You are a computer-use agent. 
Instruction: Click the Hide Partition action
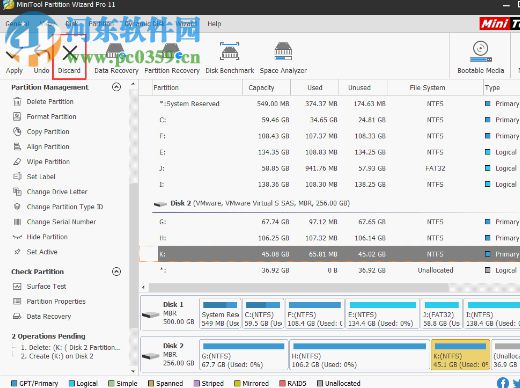(47, 237)
